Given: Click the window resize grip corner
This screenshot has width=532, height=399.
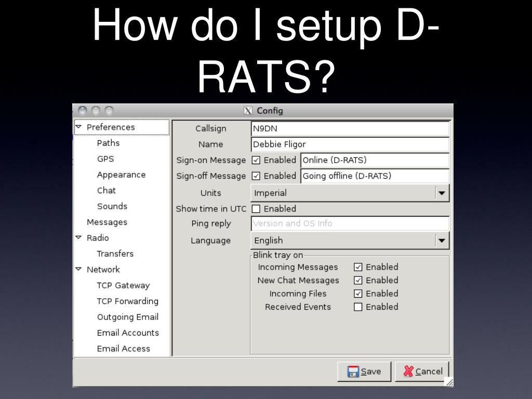Looking at the screenshot, I should tap(449, 382).
